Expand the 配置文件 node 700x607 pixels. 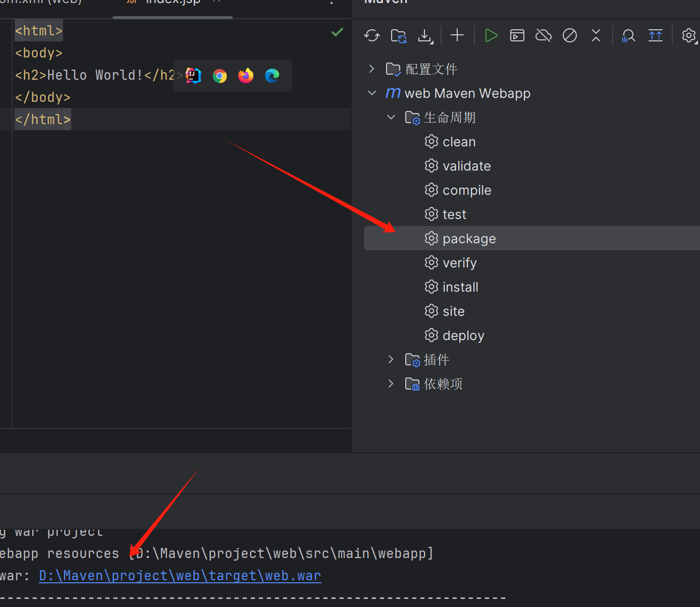pos(372,69)
